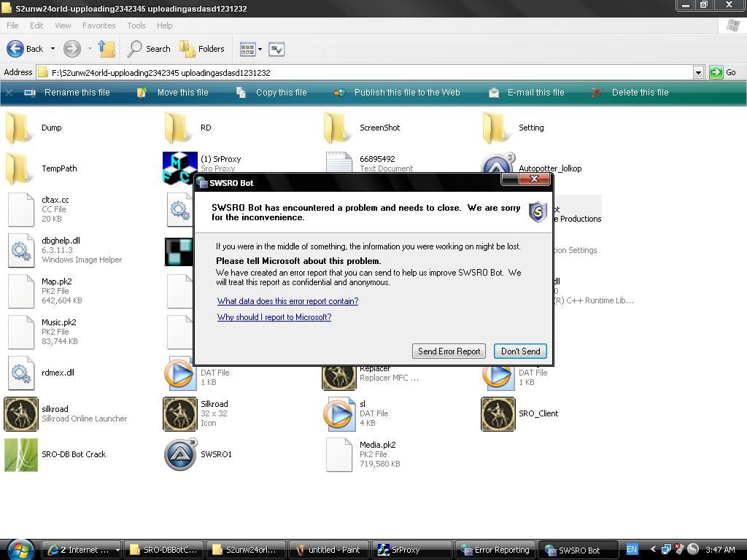Switch to SrProxy taskbar button

[411, 550]
